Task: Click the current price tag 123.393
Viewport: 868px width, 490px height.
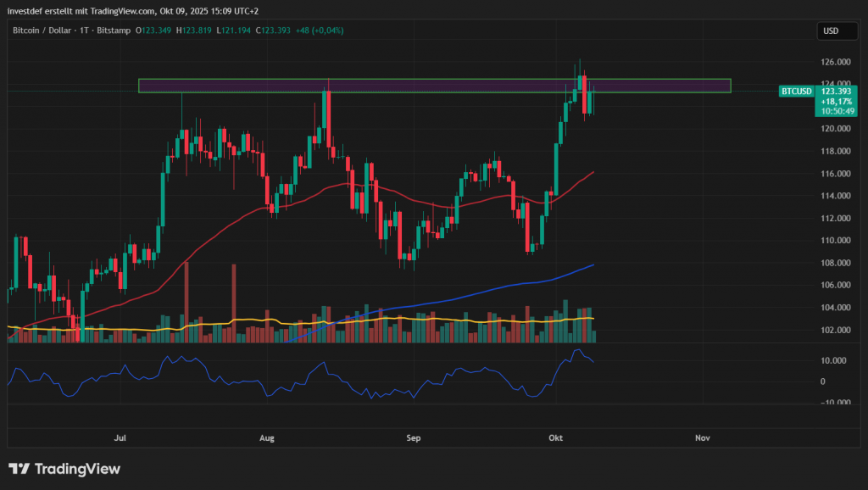Action: coord(837,91)
